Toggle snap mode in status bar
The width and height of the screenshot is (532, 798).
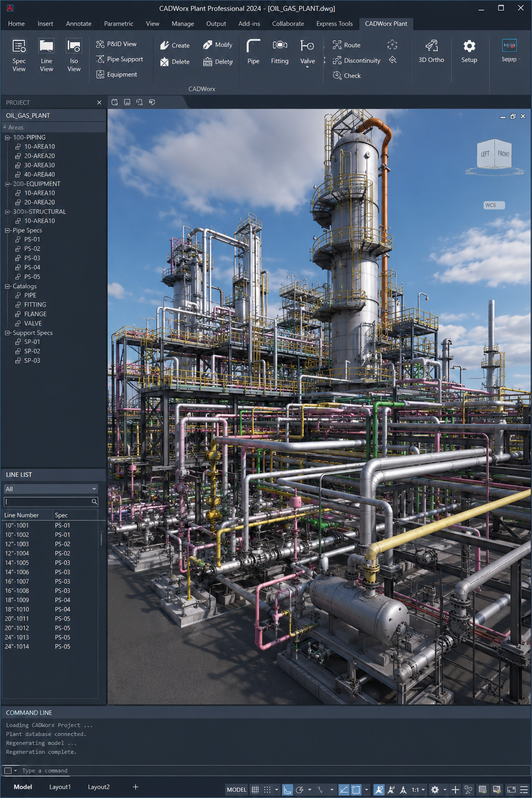click(x=268, y=790)
